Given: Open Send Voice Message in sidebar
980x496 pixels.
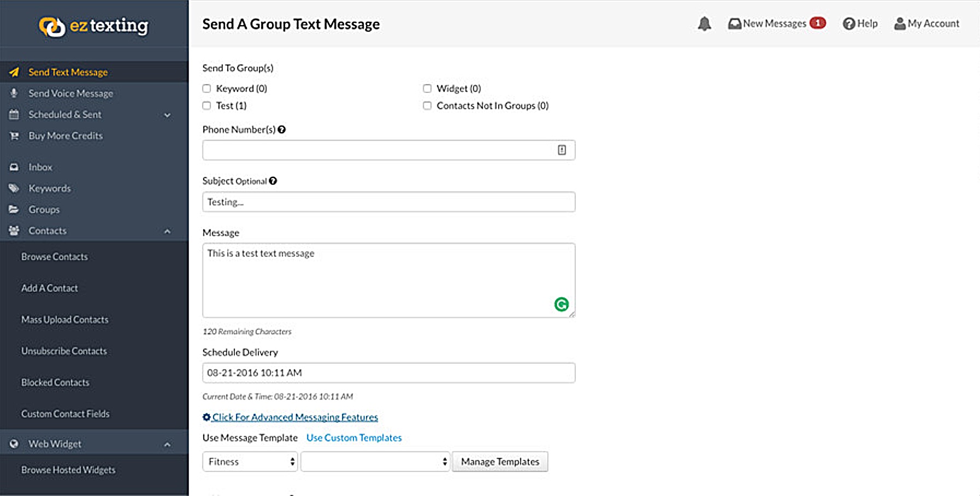Looking at the screenshot, I should (x=70, y=93).
